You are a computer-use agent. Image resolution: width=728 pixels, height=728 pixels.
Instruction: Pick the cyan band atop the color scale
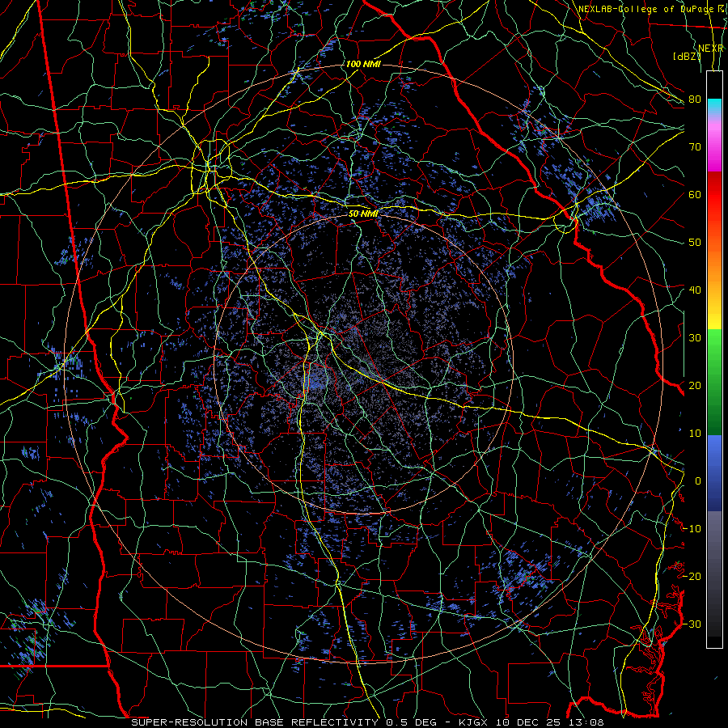pos(714,106)
